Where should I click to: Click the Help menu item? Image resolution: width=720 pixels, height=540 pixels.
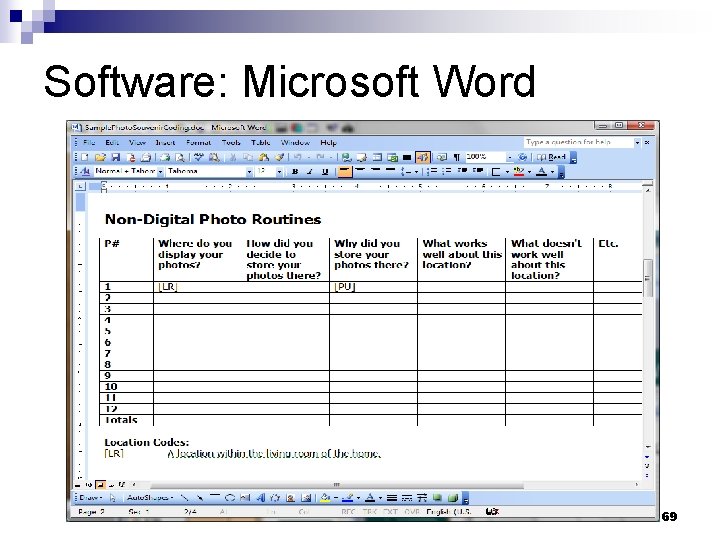pyautogui.click(x=328, y=143)
